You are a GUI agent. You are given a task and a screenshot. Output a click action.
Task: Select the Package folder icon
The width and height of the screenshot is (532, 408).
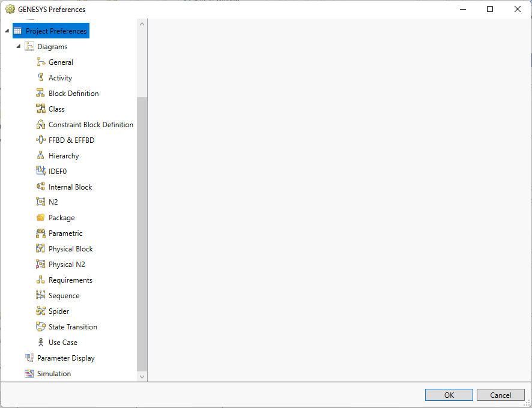point(41,218)
